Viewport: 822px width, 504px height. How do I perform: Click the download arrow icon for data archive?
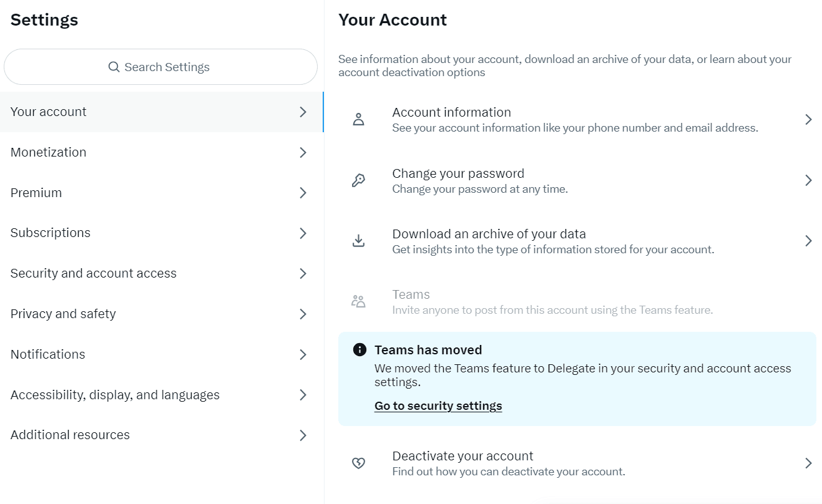[x=358, y=241]
